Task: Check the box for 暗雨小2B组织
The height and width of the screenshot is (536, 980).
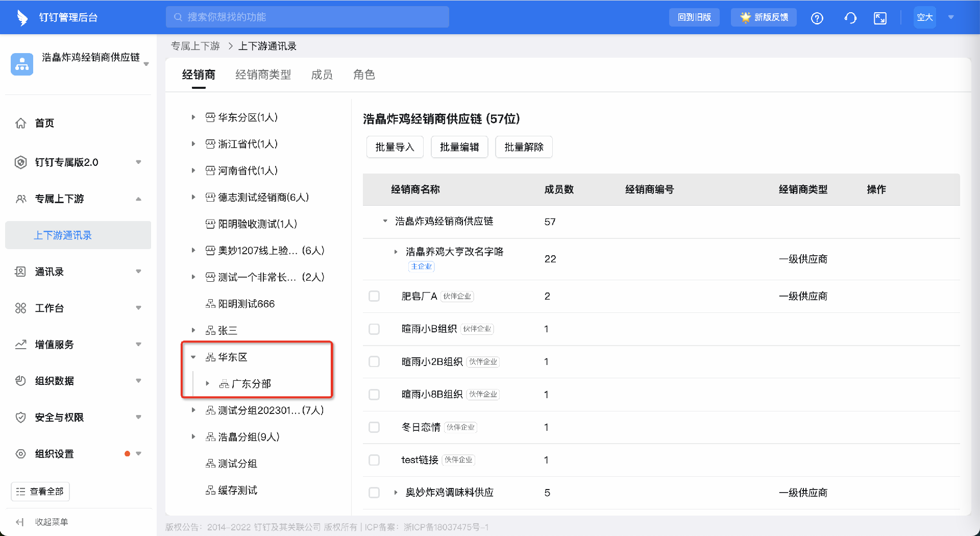Action: click(x=374, y=361)
